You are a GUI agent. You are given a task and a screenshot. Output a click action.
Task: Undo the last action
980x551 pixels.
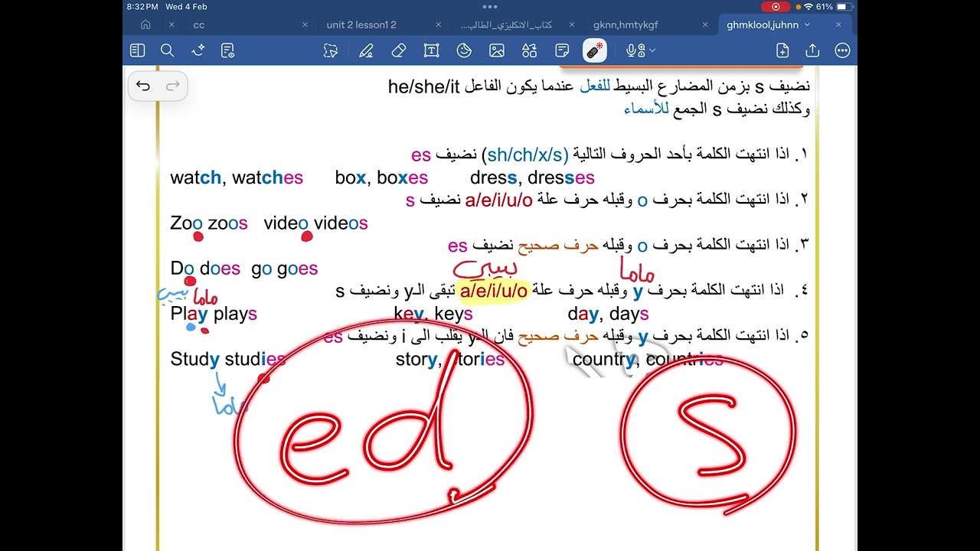point(143,86)
